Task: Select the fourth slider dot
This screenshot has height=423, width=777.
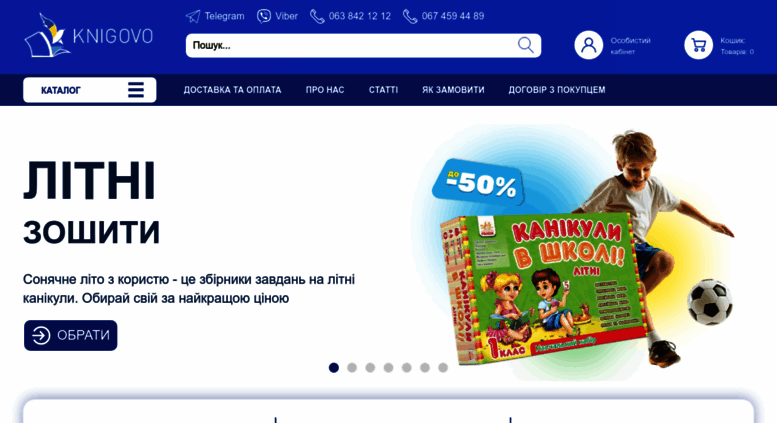Action: click(388, 368)
